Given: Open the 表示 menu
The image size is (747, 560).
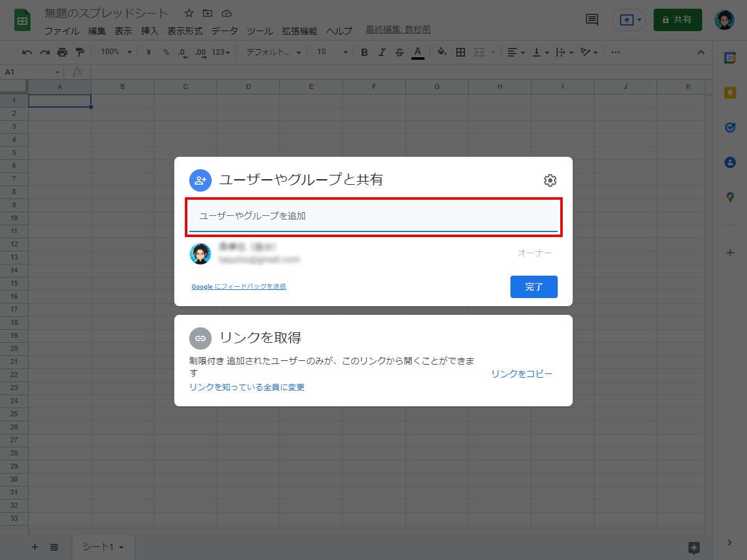Looking at the screenshot, I should pos(123,30).
